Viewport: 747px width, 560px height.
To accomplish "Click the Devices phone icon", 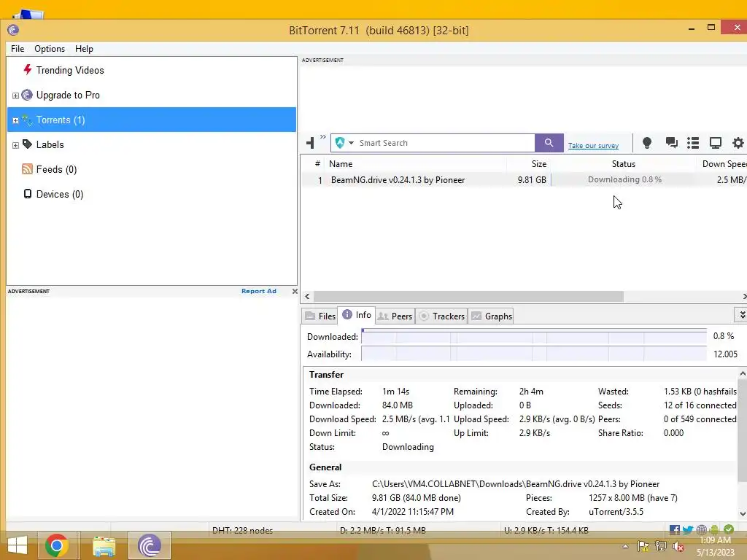I will click(x=28, y=194).
